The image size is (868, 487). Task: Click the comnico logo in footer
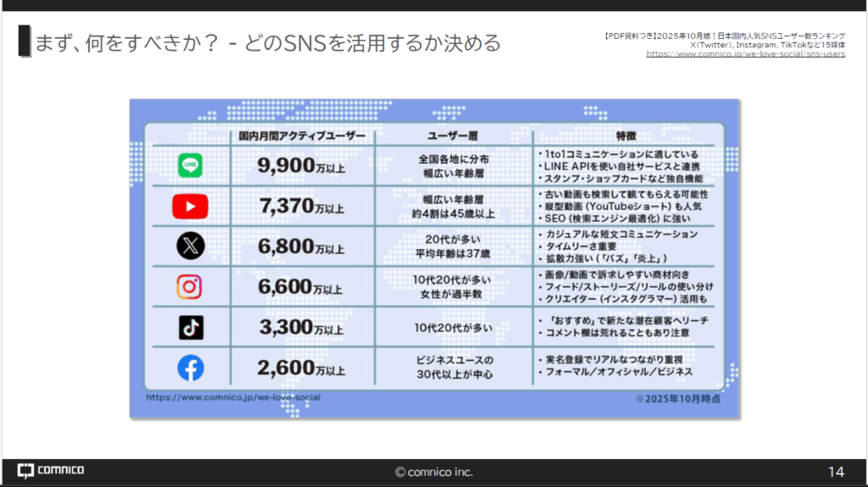tap(51, 471)
